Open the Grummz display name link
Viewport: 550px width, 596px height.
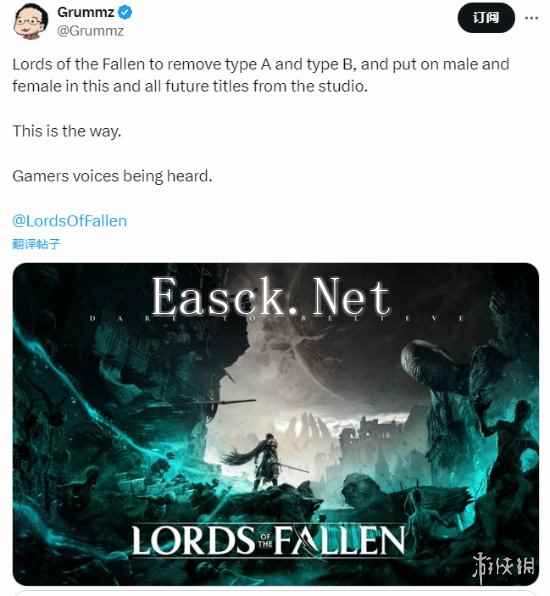(86, 12)
